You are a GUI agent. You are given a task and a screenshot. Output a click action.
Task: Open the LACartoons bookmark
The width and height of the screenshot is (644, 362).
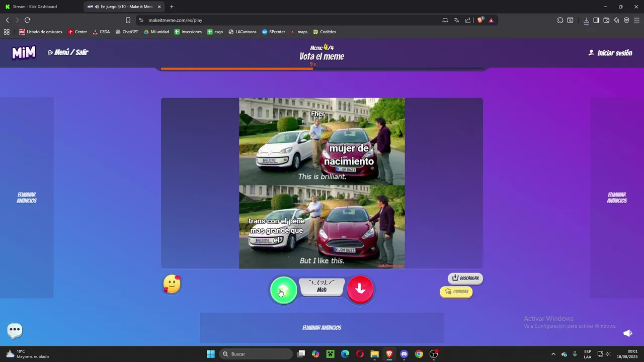(243, 32)
